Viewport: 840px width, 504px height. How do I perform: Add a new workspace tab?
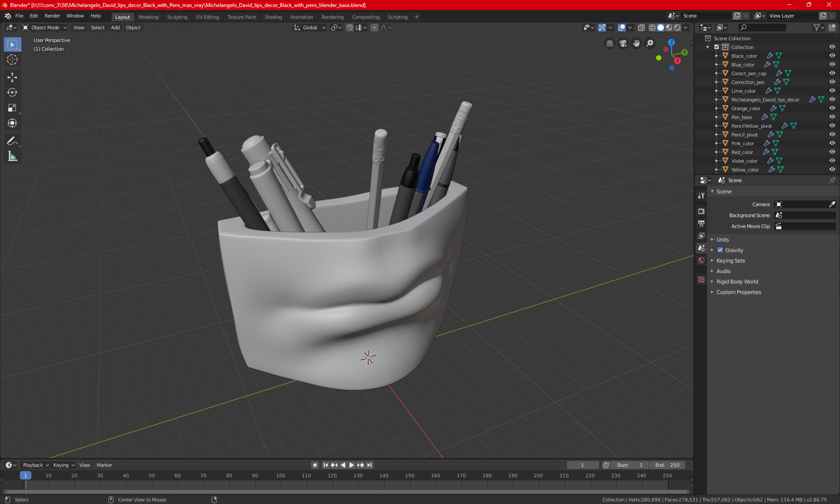416,17
